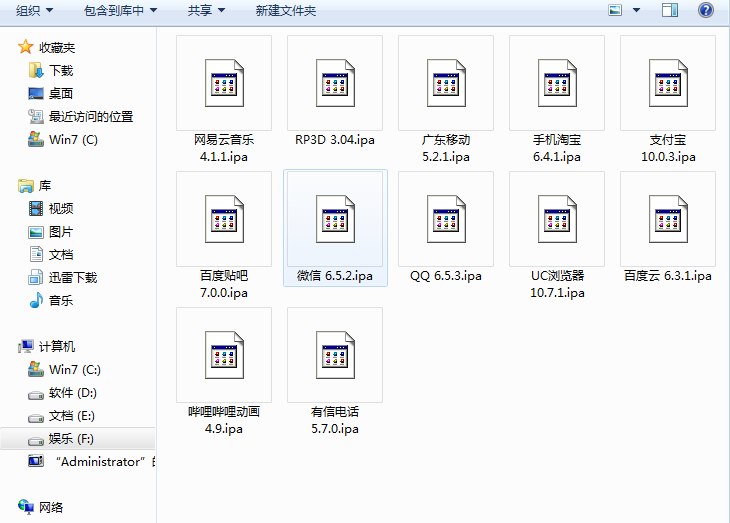Click the filename text QQ 6.5.3.ipa
Viewport: 730px width, 523px height.
point(446,276)
